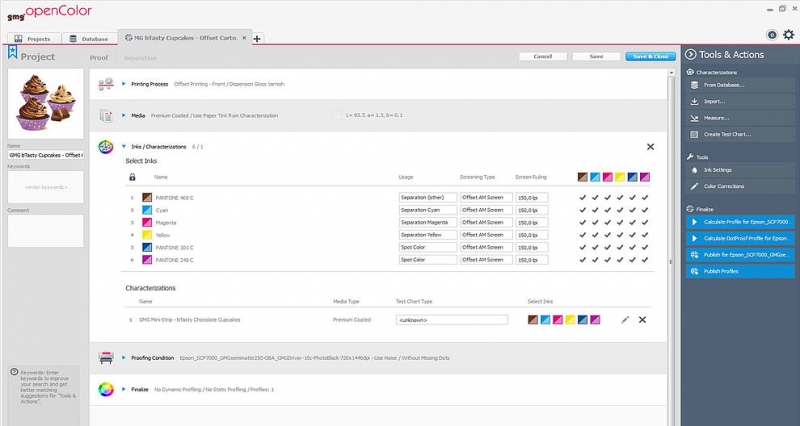The height and width of the screenshot is (426, 800).
Task: Toggle first checkmark in PANTONE 301 C row
Action: pos(583,247)
